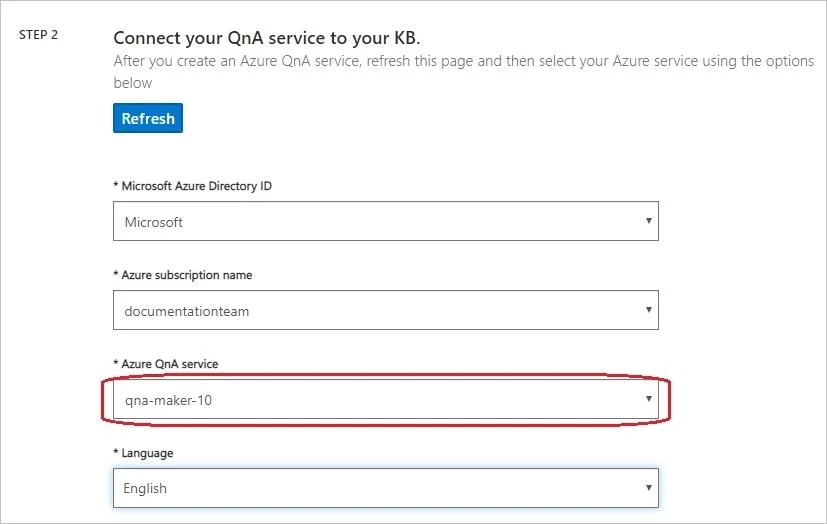Click the arrow on the Directory ID dropdown
The width and height of the screenshot is (827, 524).
point(649,221)
